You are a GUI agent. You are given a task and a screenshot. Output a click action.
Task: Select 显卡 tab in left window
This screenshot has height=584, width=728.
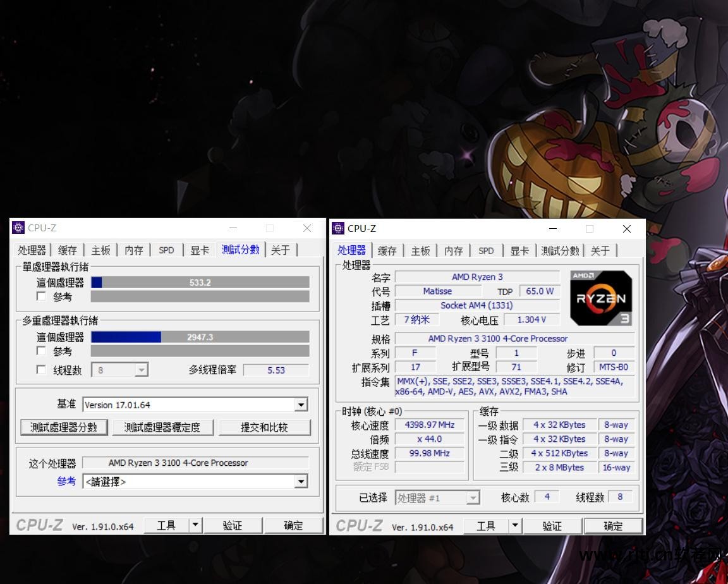tap(200, 250)
